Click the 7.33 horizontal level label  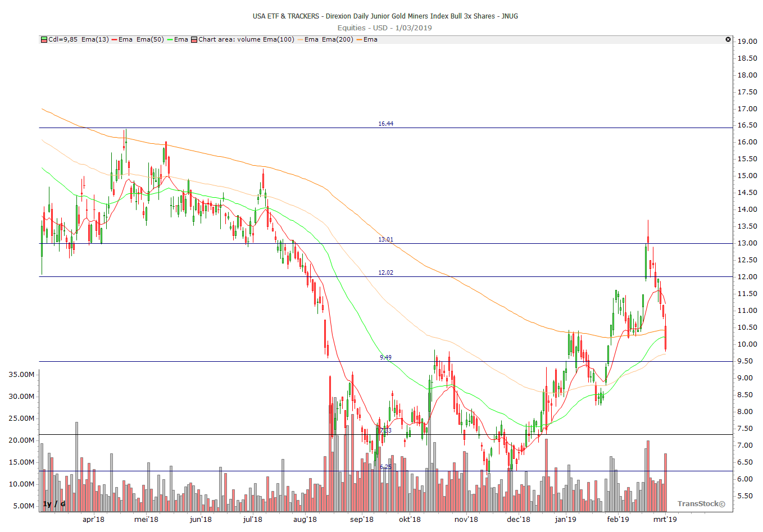tap(385, 430)
